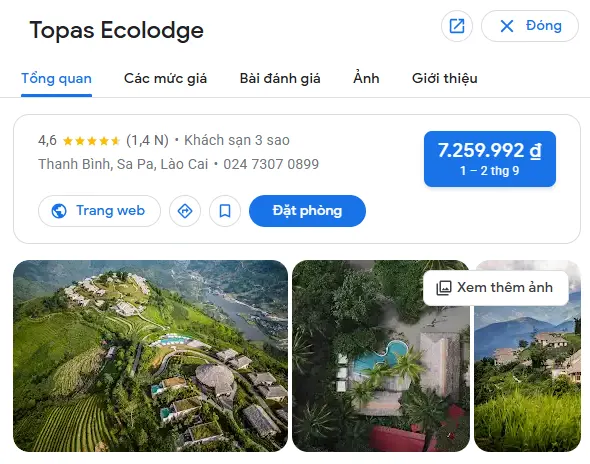Switch to the Tổng quan tab

56,78
